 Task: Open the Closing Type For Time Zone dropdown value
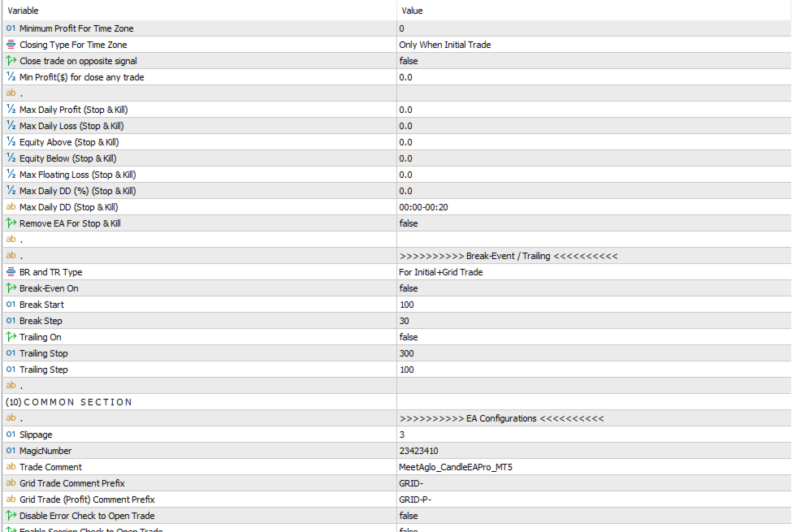pyautogui.click(x=444, y=45)
